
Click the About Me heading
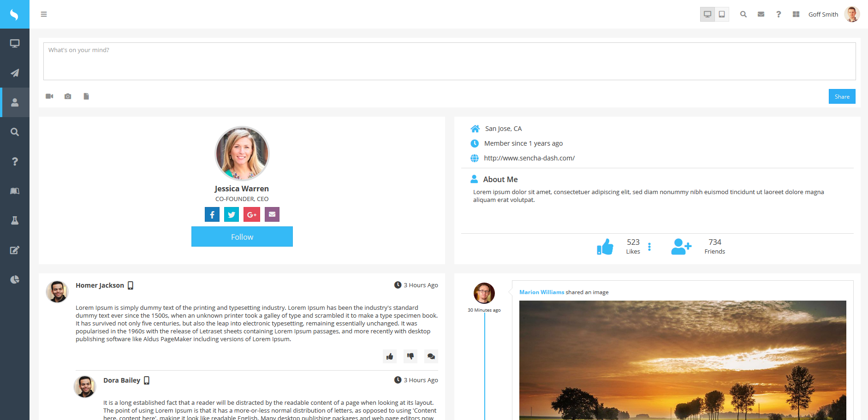click(500, 179)
